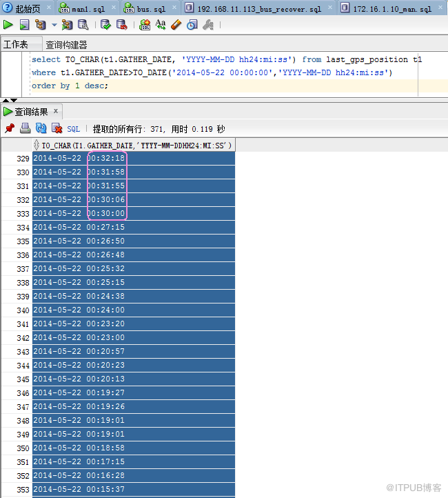Select cell '2014-05-22 00:18:58'
Image resolution: width=448 pixels, height=498 pixels.
click(134, 448)
